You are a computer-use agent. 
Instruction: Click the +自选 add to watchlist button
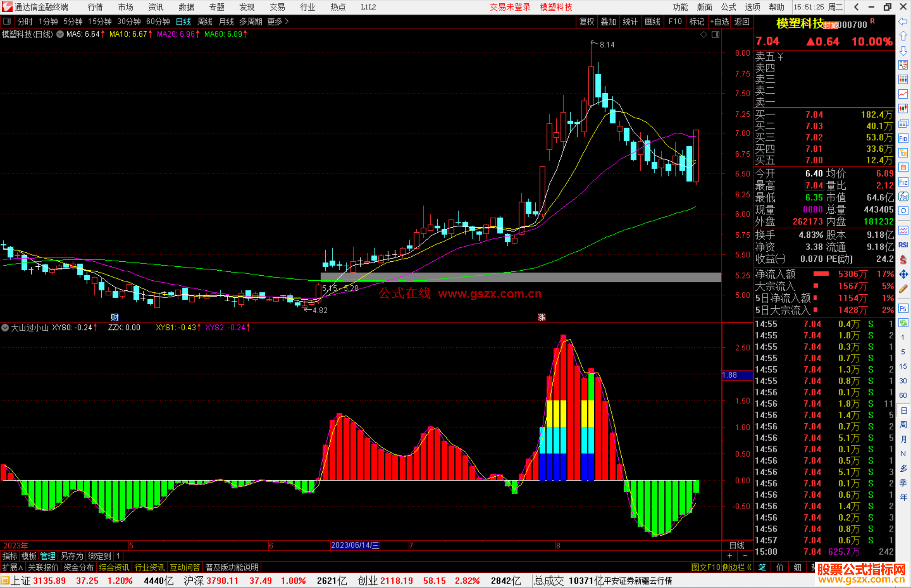[x=719, y=21]
